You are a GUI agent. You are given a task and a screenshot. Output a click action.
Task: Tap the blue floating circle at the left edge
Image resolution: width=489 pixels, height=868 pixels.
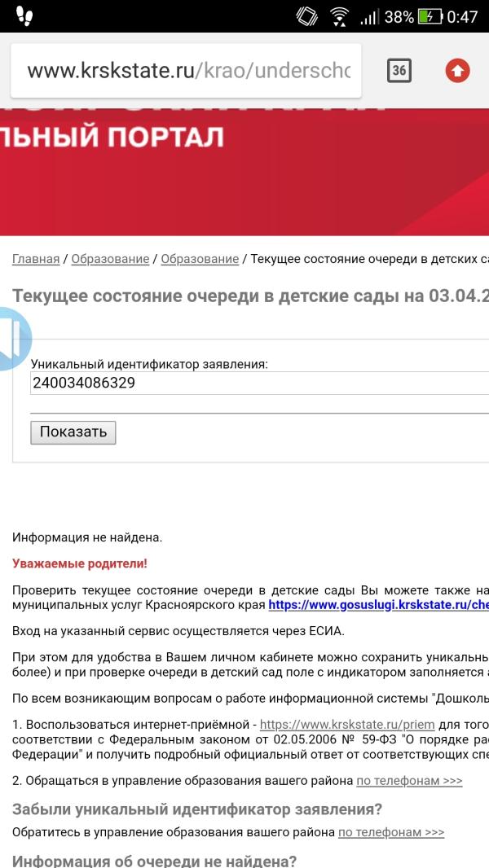[13, 339]
